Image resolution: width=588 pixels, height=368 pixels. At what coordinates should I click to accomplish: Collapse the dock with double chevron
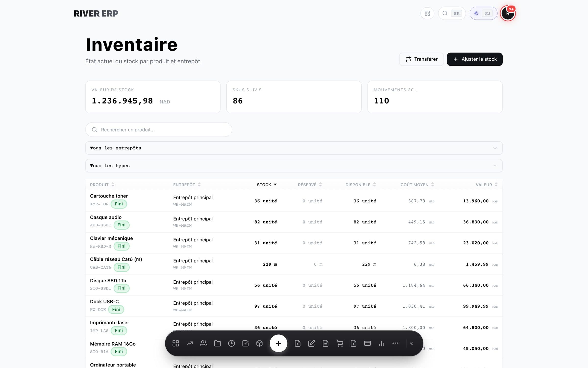[x=412, y=343]
